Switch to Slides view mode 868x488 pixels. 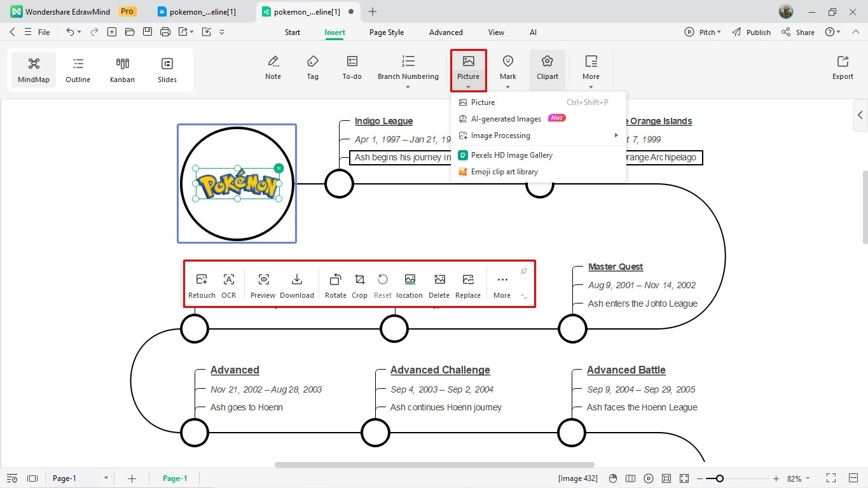(x=167, y=70)
